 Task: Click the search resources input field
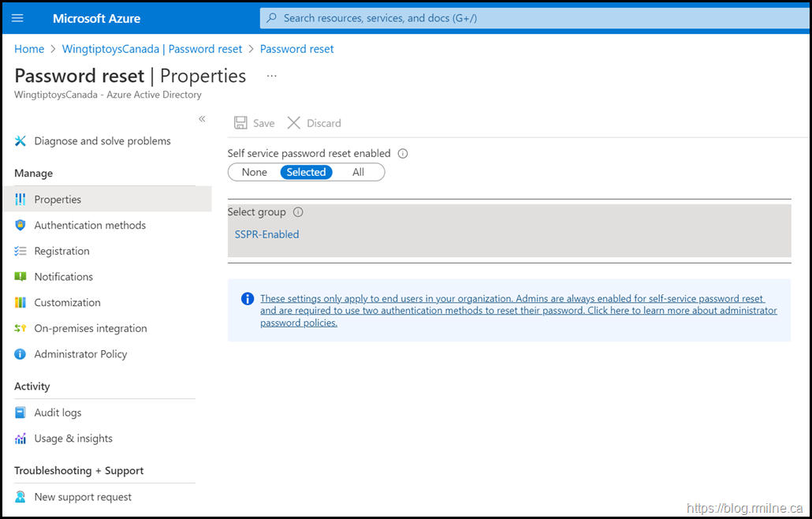[535, 18]
